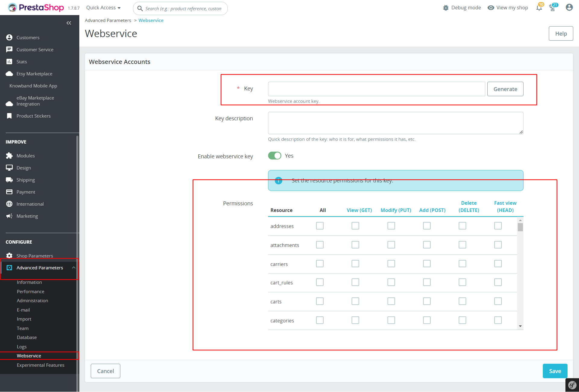Open Shipping via truck icon
The image size is (579, 392).
point(9,180)
